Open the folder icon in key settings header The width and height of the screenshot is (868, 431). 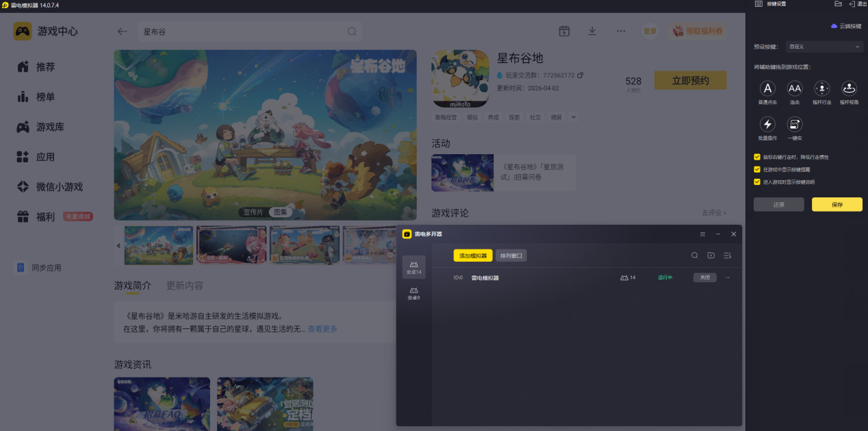pos(838,4)
